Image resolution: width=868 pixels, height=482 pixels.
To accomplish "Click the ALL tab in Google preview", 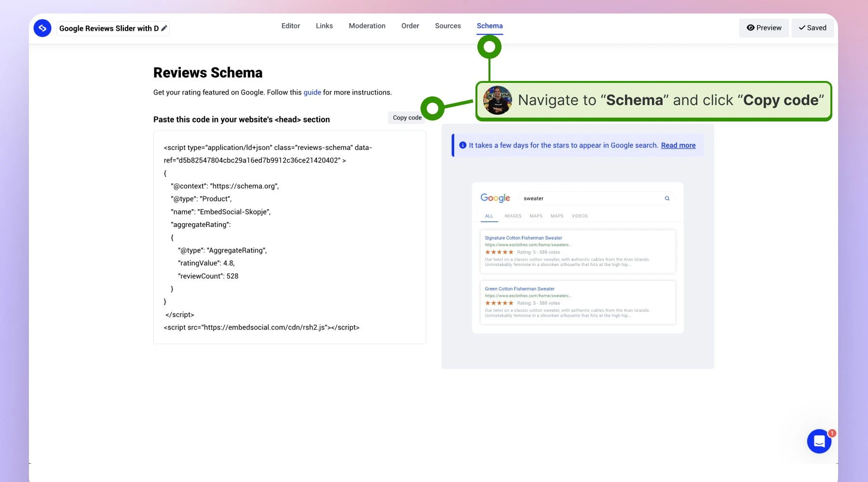I will 489,216.
